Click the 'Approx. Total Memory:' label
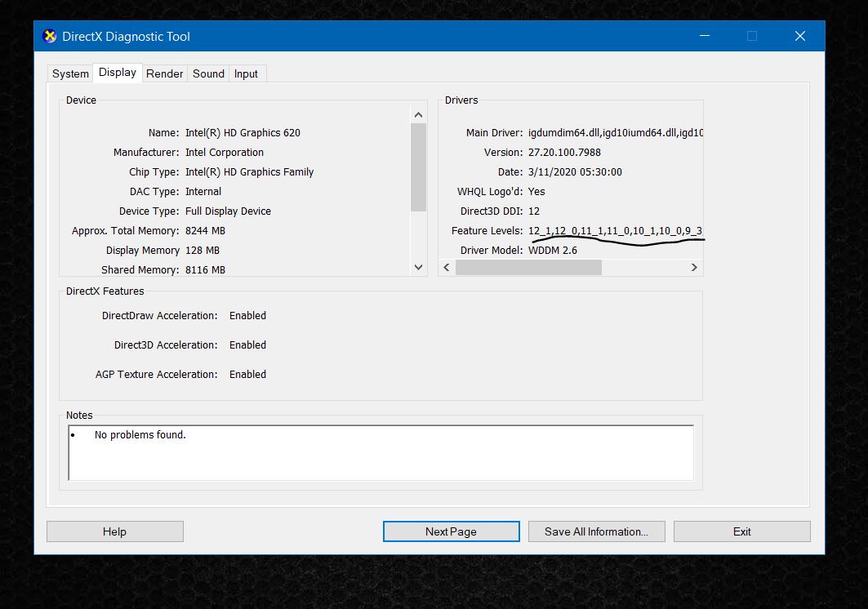The height and width of the screenshot is (609, 868). click(x=125, y=231)
